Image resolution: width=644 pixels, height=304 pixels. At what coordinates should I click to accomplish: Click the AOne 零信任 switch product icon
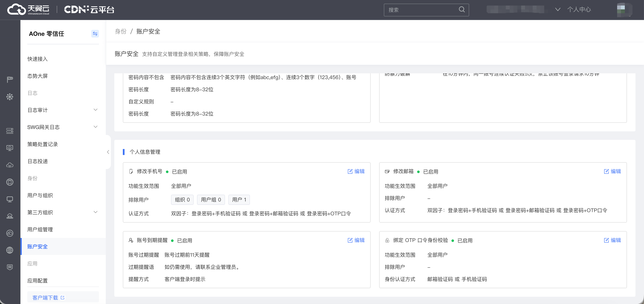point(95,34)
